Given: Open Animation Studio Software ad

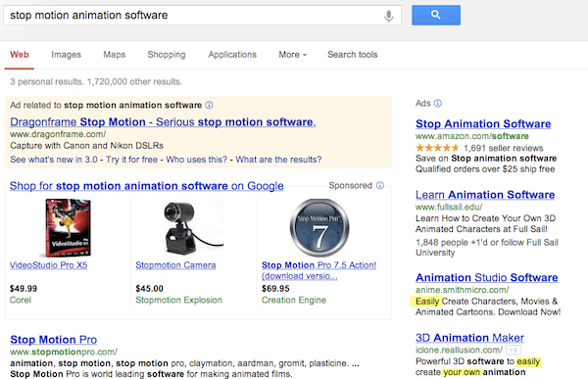Looking at the screenshot, I should tap(487, 277).
